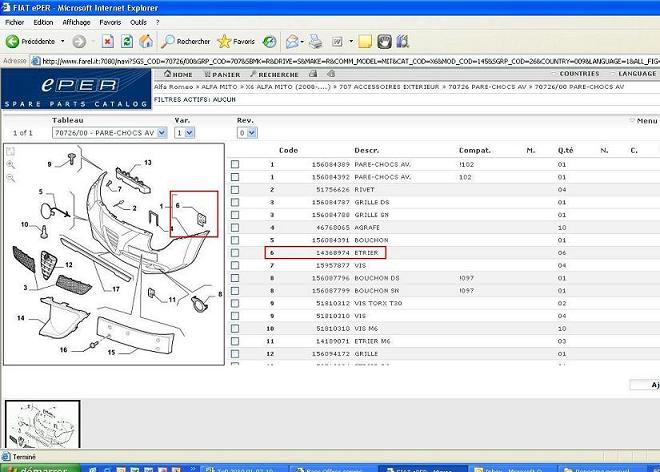Zoom in on the parts diagram
The height and width of the screenshot is (472, 660).
pyautogui.click(x=10, y=165)
